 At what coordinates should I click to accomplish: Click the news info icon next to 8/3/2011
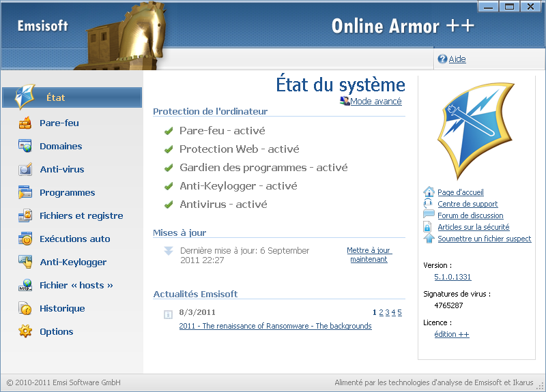[x=168, y=314]
